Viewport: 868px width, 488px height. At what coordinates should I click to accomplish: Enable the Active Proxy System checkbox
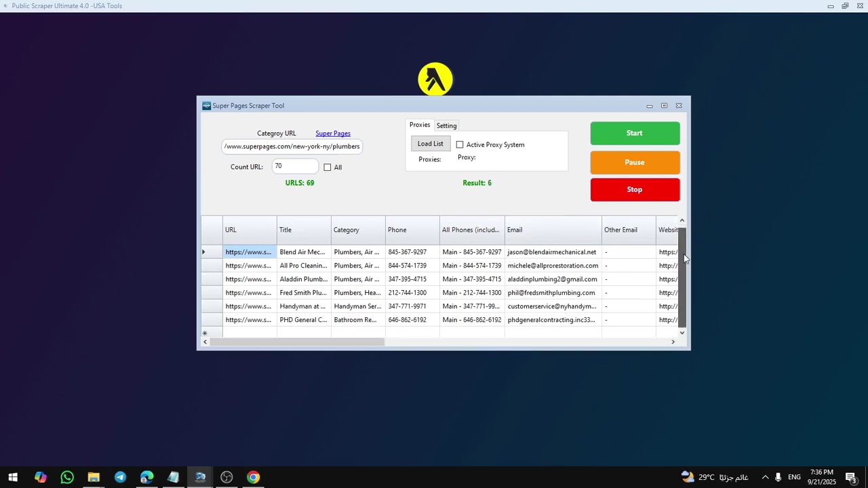(460, 144)
